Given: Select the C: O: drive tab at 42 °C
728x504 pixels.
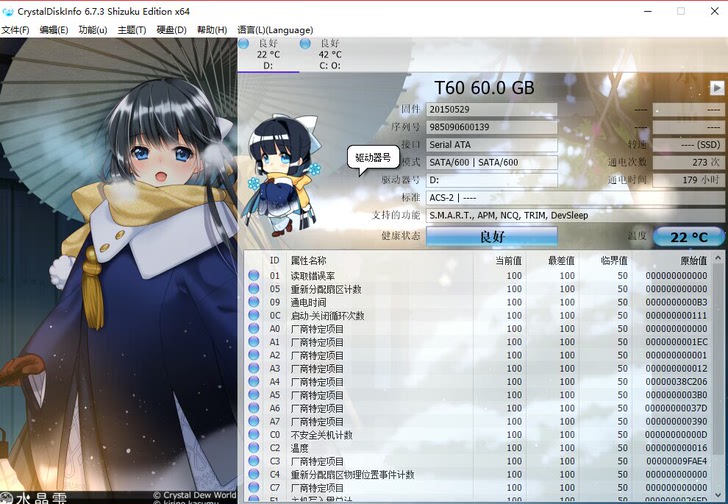Looking at the screenshot, I should coord(330,55).
